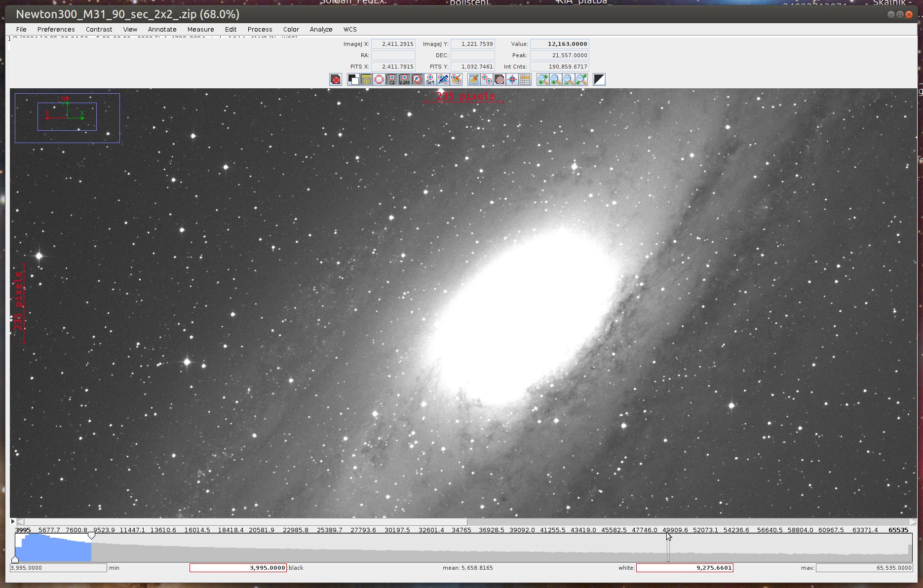Click the stack play arrow button
This screenshot has height=588, width=923.
(x=13, y=521)
